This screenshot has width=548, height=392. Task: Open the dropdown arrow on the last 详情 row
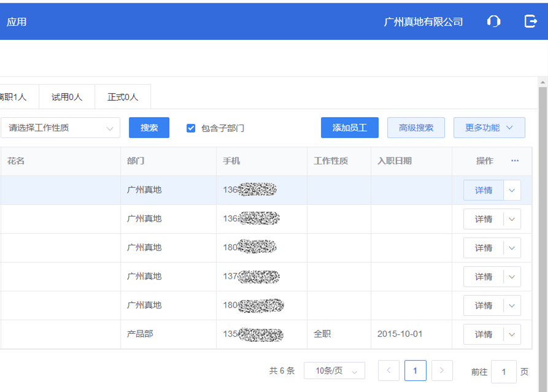point(511,334)
